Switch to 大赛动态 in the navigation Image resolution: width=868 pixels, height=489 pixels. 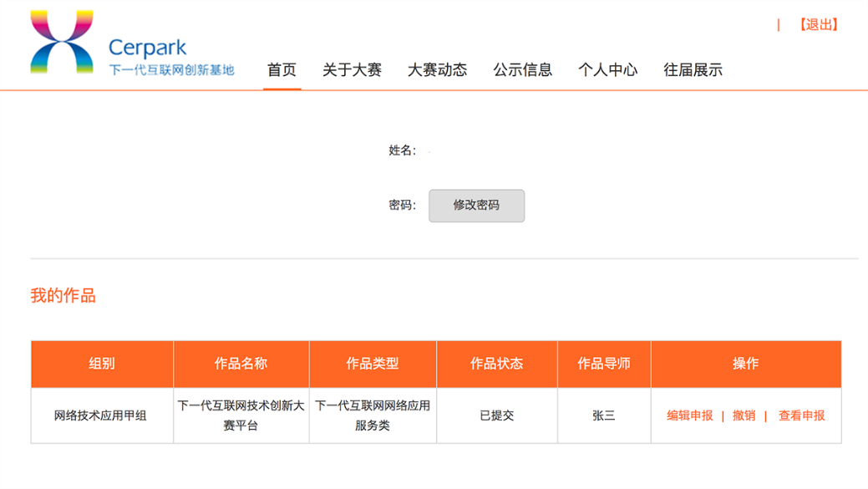coord(437,70)
